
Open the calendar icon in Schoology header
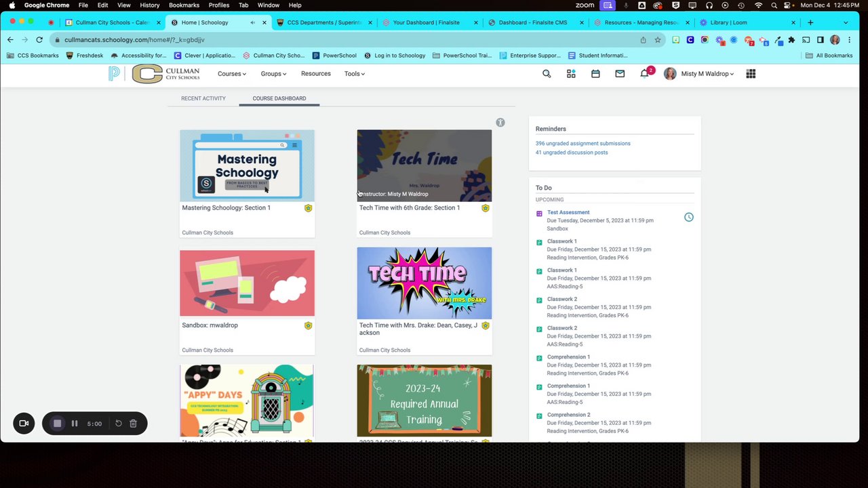click(x=595, y=74)
